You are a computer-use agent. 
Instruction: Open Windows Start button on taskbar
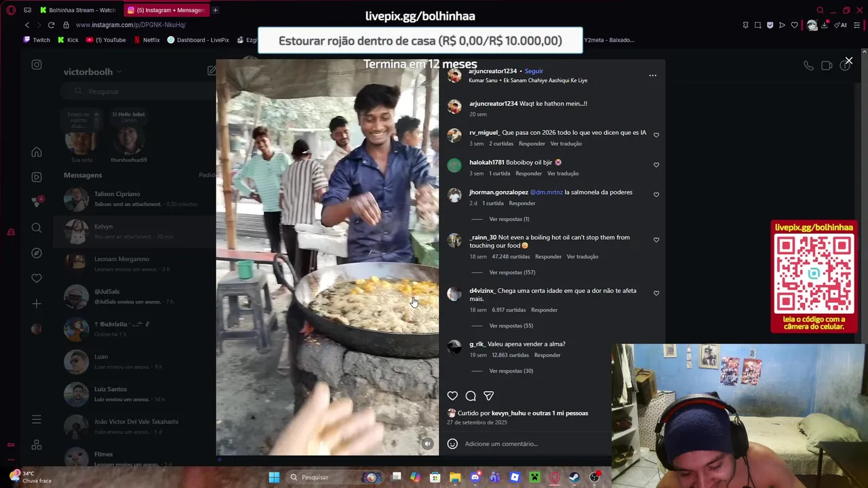point(274,477)
